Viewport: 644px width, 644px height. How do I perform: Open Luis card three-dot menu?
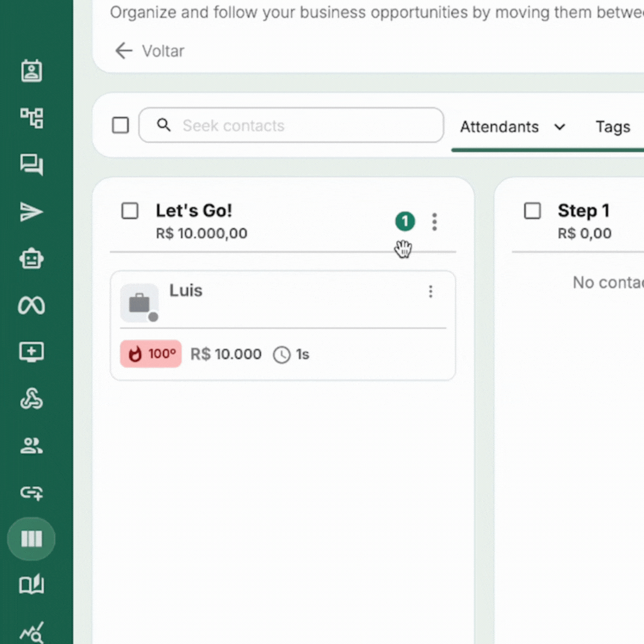pyautogui.click(x=431, y=292)
